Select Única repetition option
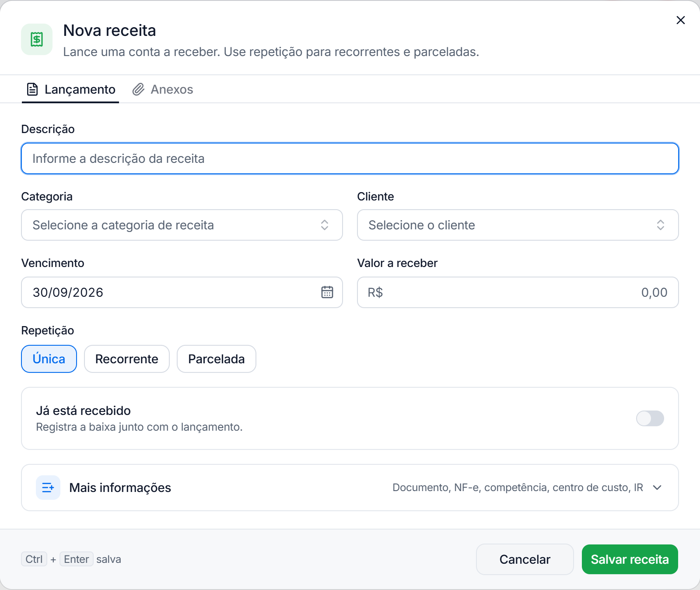 tap(49, 359)
